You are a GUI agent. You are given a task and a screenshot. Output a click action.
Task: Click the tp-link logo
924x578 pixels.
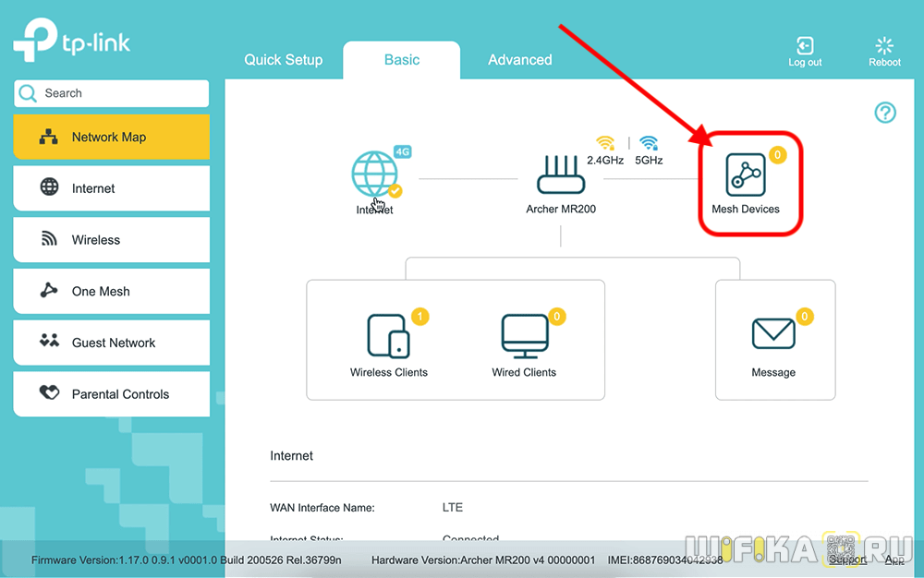(71, 40)
